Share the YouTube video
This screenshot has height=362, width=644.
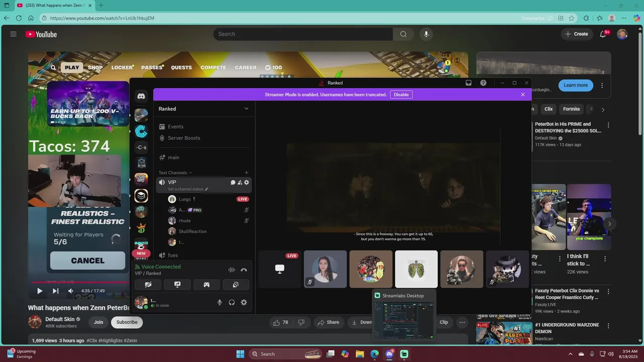328,322
